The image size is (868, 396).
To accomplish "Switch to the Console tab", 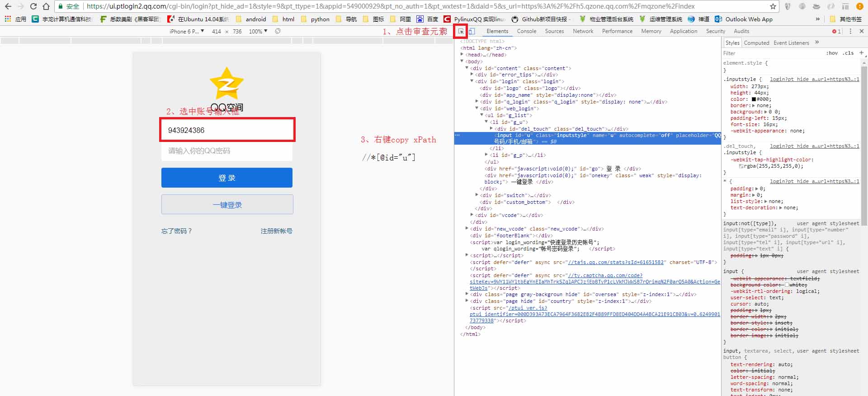I will (x=527, y=31).
